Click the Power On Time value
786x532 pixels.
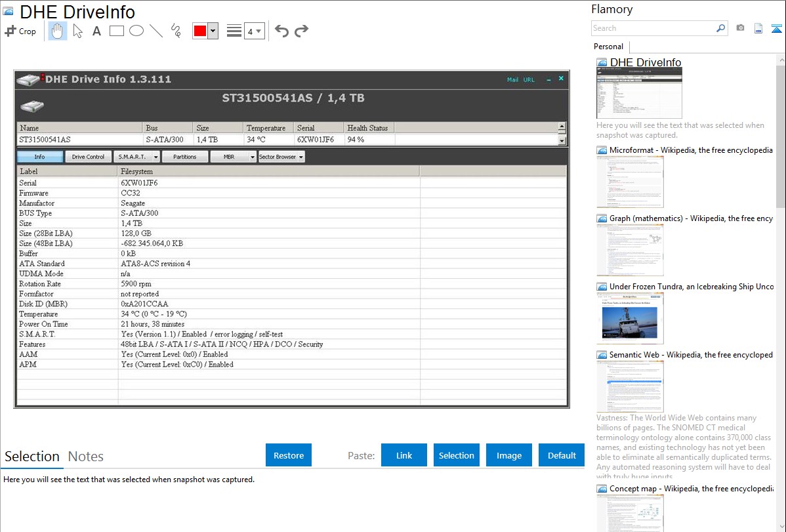tap(152, 324)
